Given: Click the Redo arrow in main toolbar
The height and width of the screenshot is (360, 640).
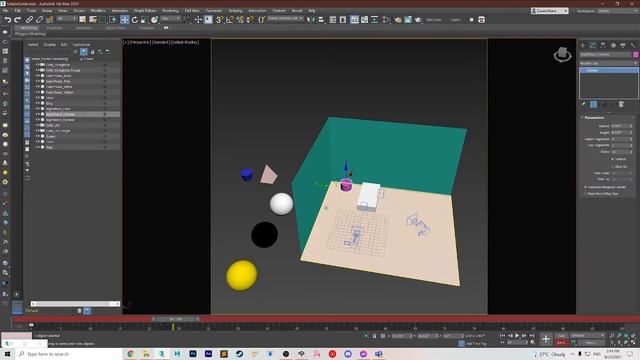Looking at the screenshot, I should pos(18,20).
